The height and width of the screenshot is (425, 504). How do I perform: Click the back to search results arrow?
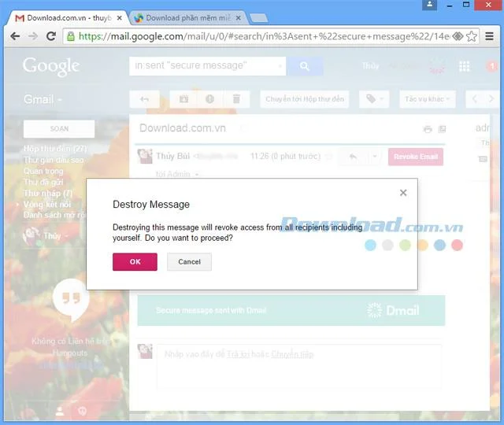click(144, 99)
